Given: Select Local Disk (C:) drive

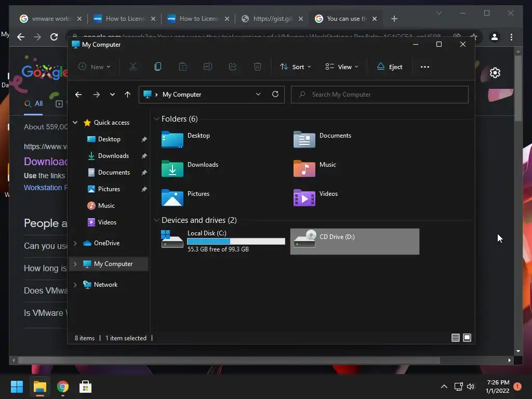Looking at the screenshot, I should [222, 241].
